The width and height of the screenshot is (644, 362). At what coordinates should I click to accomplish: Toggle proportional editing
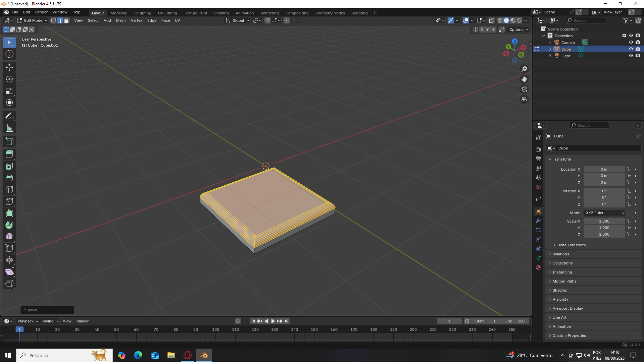point(287,20)
